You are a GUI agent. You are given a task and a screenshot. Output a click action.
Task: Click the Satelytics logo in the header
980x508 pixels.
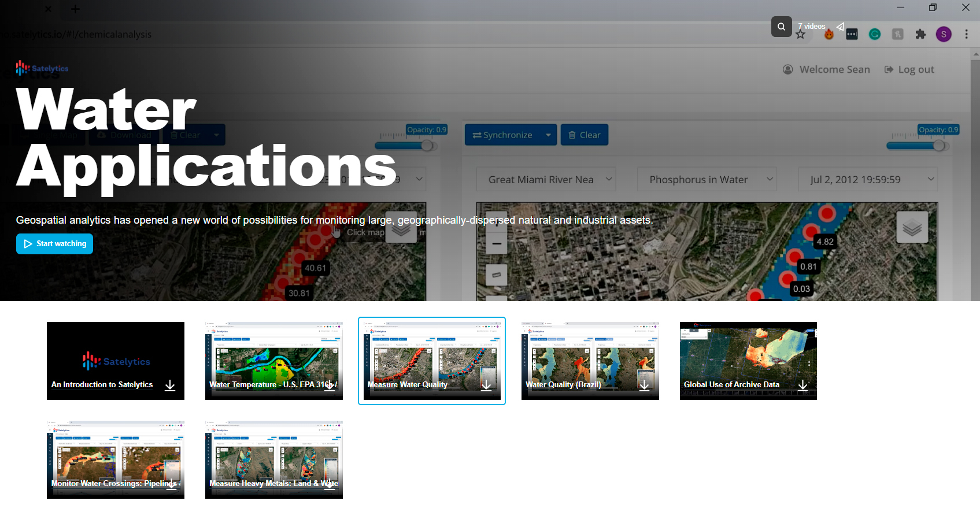pos(42,68)
